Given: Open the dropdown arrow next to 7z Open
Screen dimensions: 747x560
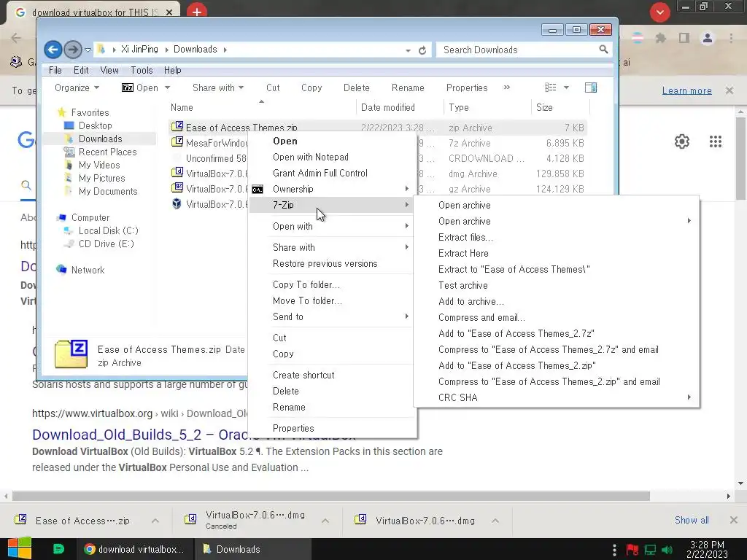Looking at the screenshot, I should (167, 87).
